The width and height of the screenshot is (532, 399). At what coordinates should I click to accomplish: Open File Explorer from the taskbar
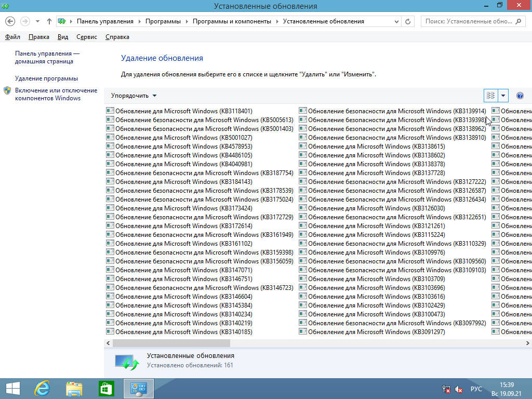(x=74, y=389)
